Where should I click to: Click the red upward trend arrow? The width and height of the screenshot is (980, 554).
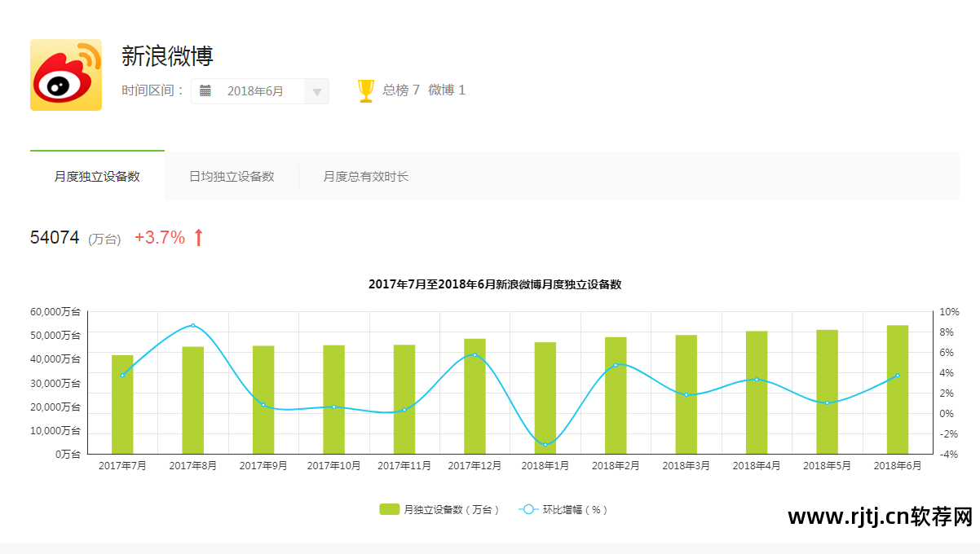click(198, 238)
